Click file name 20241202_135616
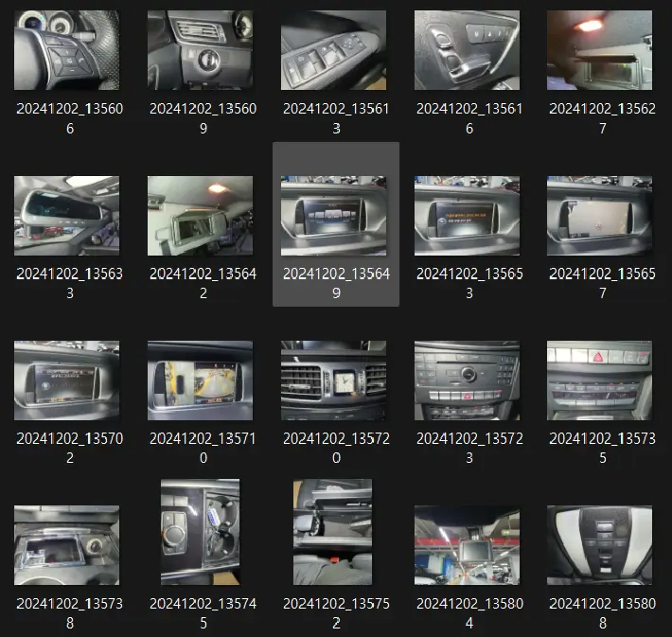This screenshot has height=637, width=672. coord(469,118)
